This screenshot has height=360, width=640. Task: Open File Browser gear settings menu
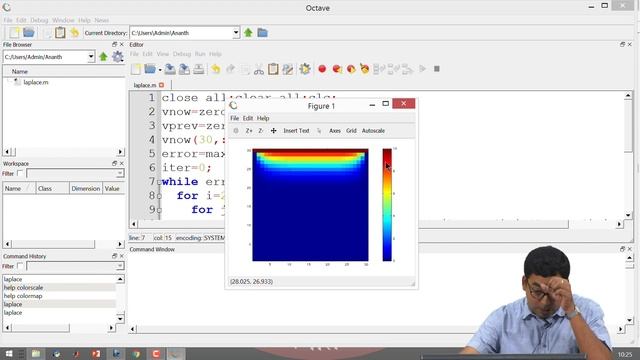pyautogui.click(x=118, y=57)
